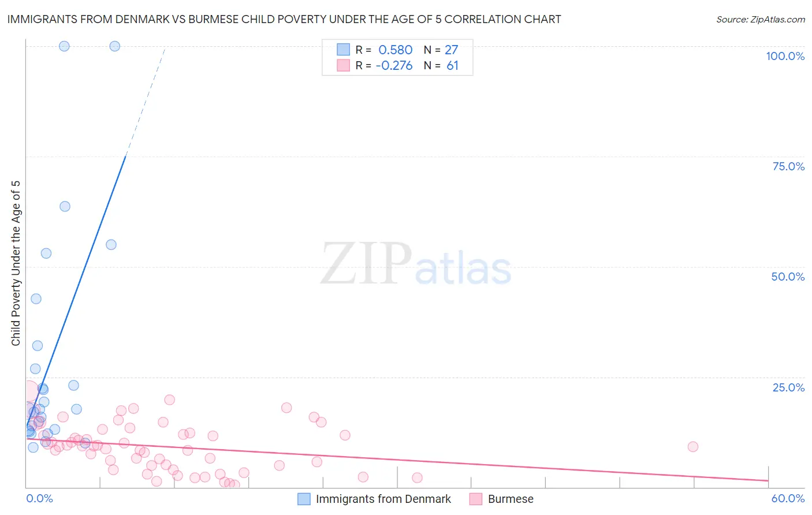The width and height of the screenshot is (812, 515).
Task: Click the R value 0.580 text
Action: (x=396, y=50)
